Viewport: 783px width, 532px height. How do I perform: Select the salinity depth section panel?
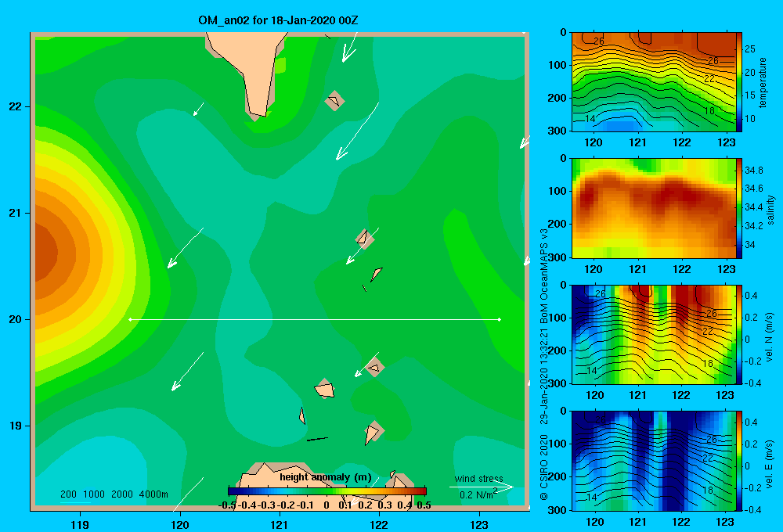654,208
